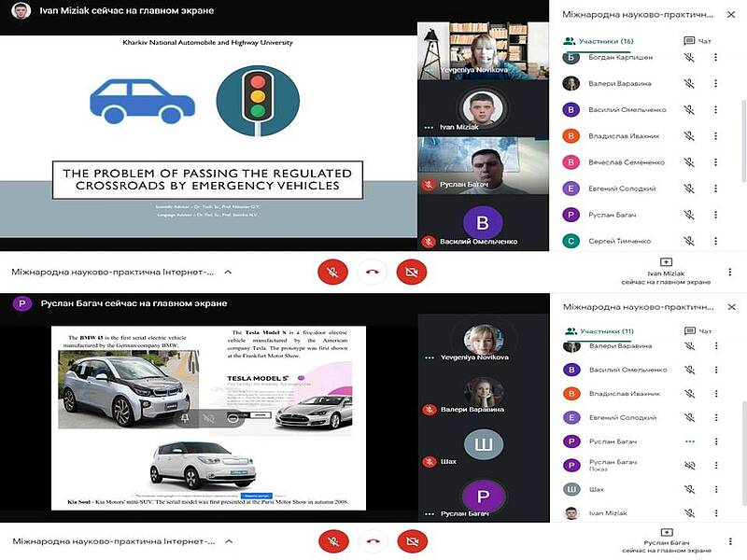Open options for Евгений Солодкий in upper list

pyautogui.click(x=715, y=189)
